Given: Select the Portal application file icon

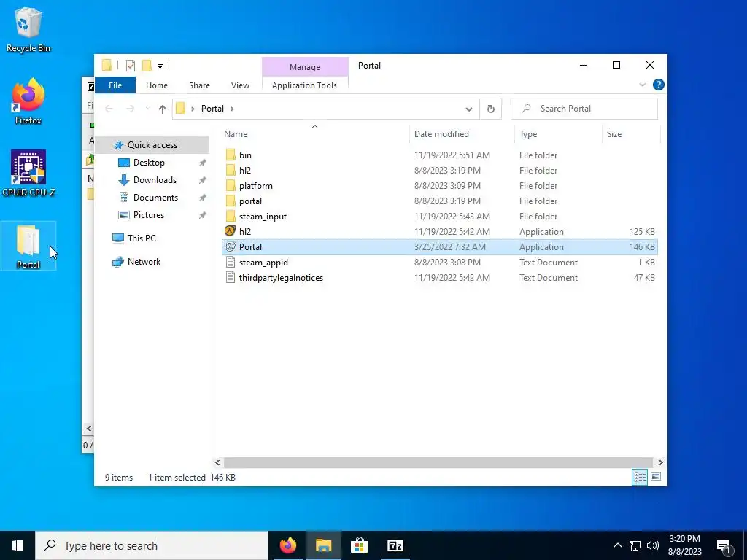Looking at the screenshot, I should point(231,246).
